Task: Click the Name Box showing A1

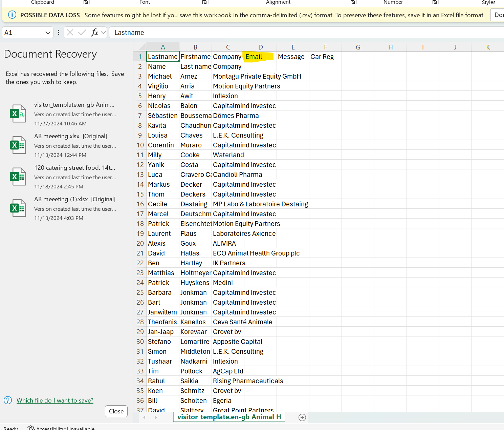Action: [x=24, y=33]
